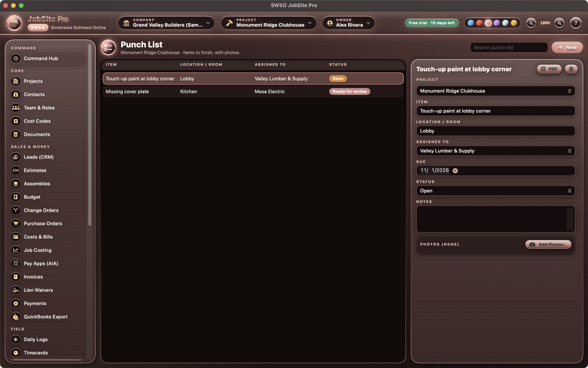Click Free trial 15 days left badge
Viewport: 588px width, 368px height.
(x=432, y=23)
